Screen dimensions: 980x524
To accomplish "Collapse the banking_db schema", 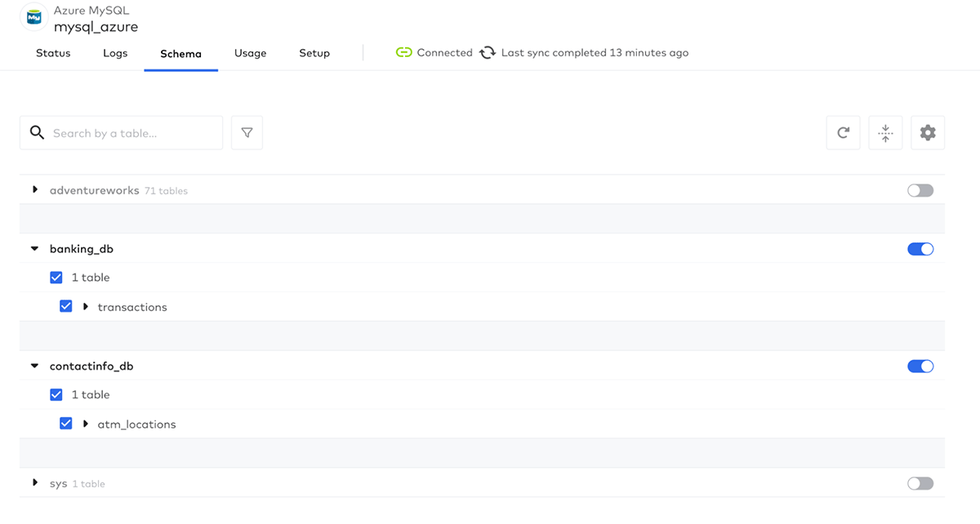I will pyautogui.click(x=35, y=249).
